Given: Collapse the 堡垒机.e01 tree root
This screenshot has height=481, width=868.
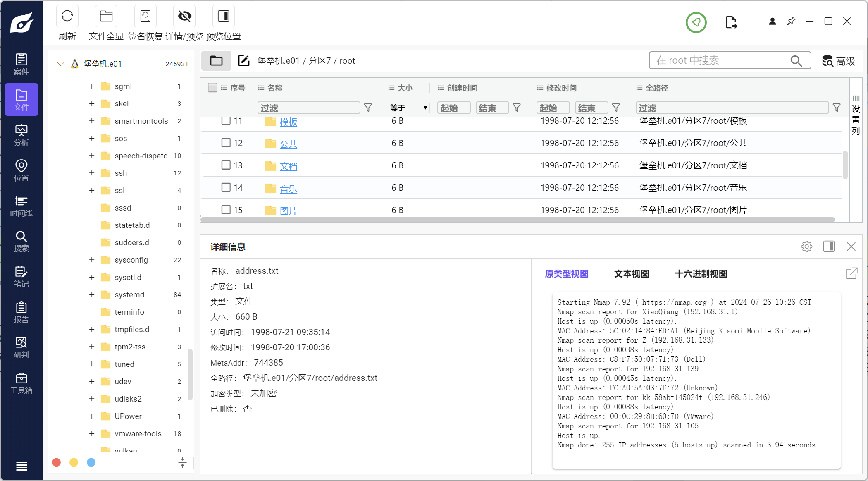Looking at the screenshot, I should (61, 64).
